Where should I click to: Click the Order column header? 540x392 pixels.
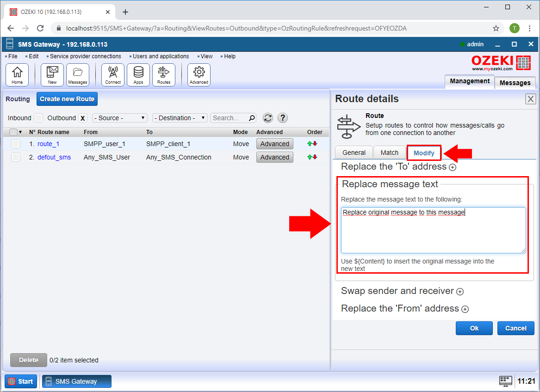tap(315, 132)
